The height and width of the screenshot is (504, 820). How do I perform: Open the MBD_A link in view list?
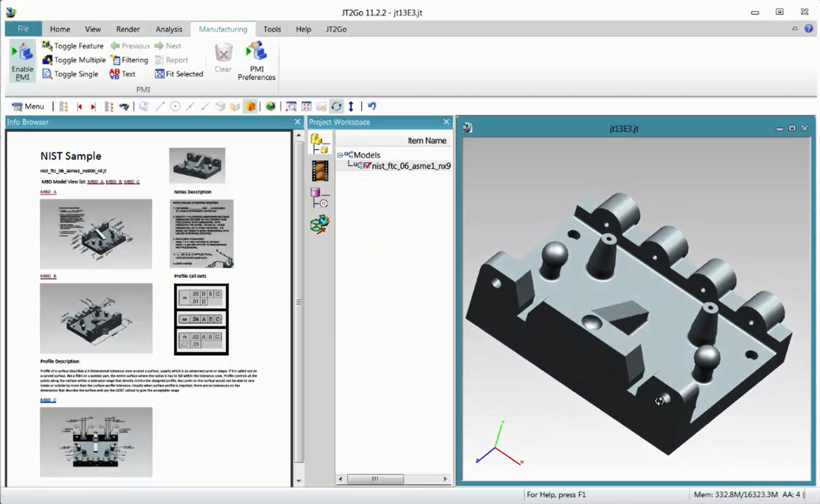pyautogui.click(x=95, y=182)
